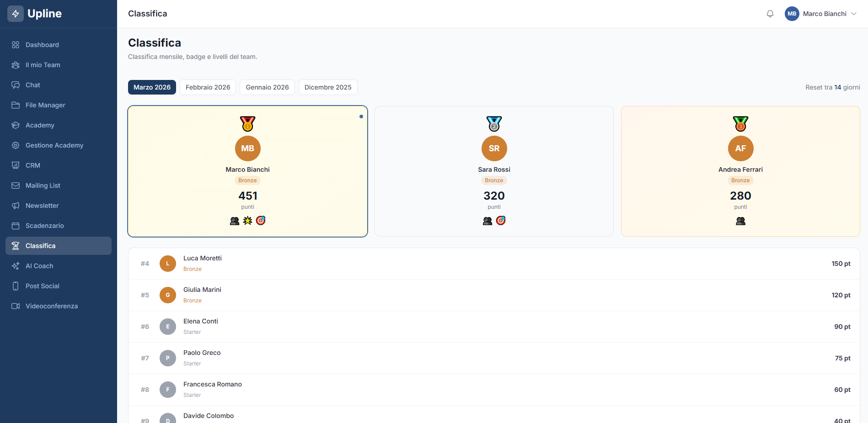The height and width of the screenshot is (423, 868).
Task: Click the notification bell
Action: pyautogui.click(x=770, y=14)
